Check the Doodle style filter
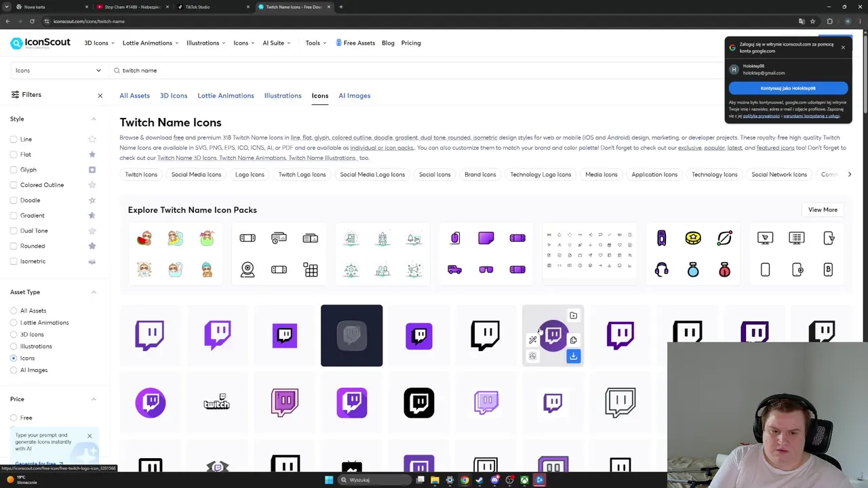This screenshot has width=868, height=488. pos(14,200)
